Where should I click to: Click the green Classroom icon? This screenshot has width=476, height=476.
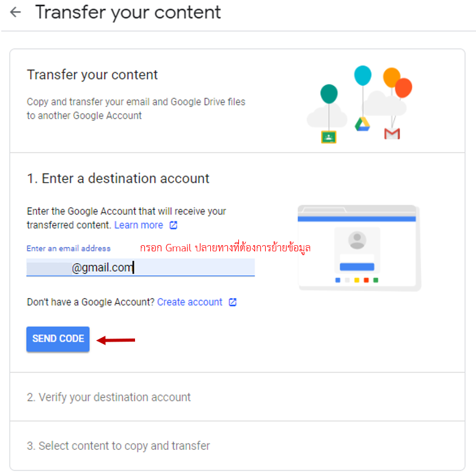329,136
